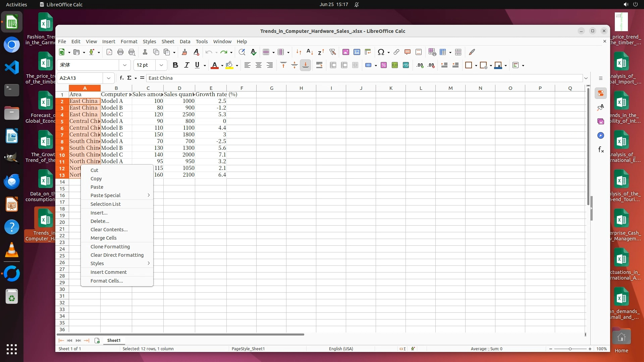This screenshot has width=644, height=362.
Task: Click the Insert Special Character omega icon
Action: click(x=381, y=52)
